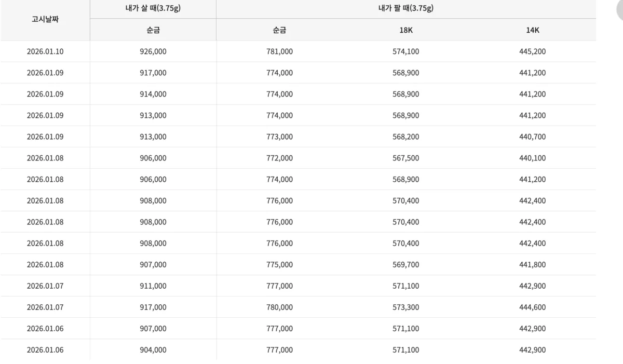Viewport: 623px width, 364px height.
Task: Select the 567,500 18K price cell
Action: [406, 158]
